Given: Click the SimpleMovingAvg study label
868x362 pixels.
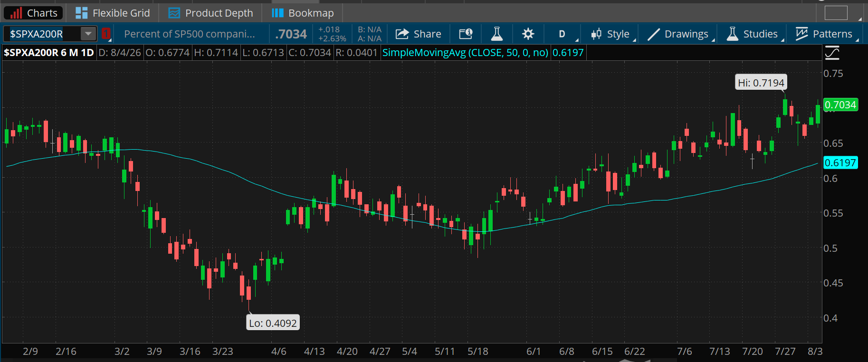Looking at the screenshot, I should point(465,53).
